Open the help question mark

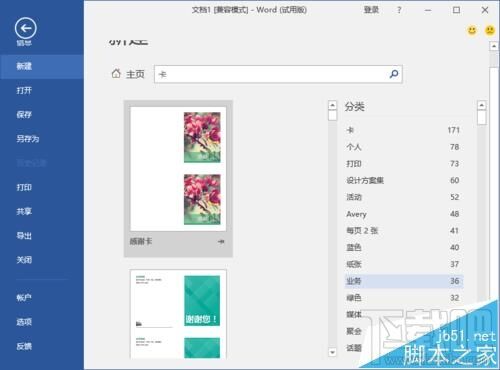click(x=399, y=10)
